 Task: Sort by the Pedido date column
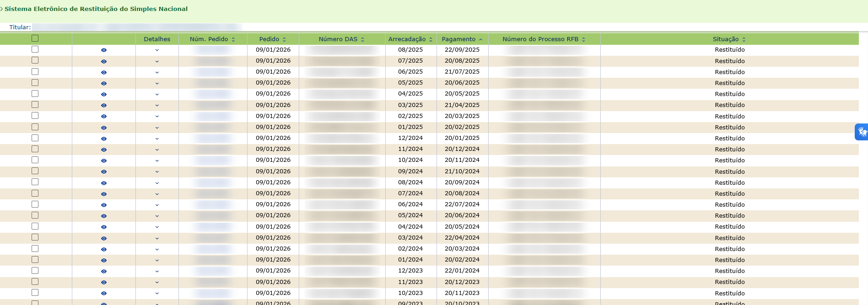click(273, 39)
